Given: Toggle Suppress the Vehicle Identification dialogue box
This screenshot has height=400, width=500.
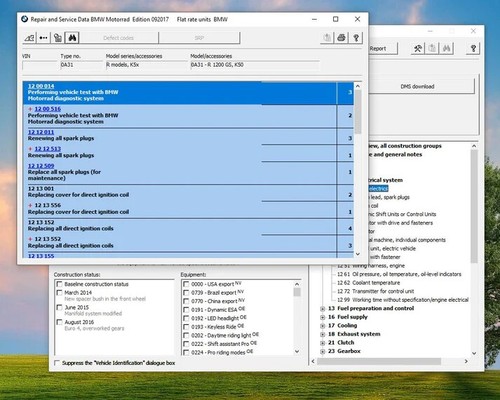Looking at the screenshot, I should click(57, 363).
